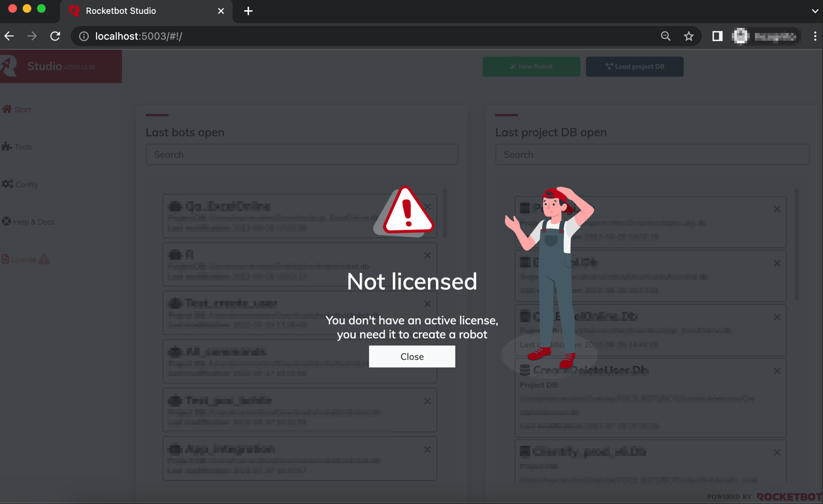Remove the first project DB card
Screen dimensions: 823x504
pyautogui.click(x=777, y=209)
